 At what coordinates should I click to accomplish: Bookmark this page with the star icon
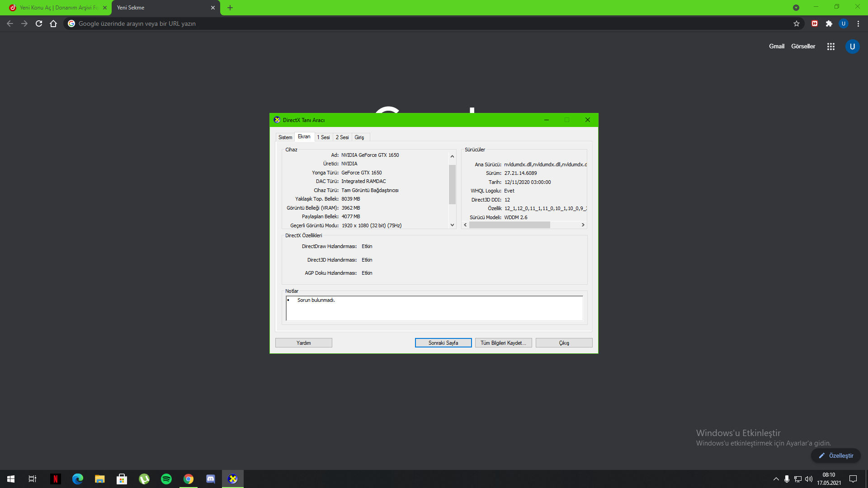click(x=796, y=23)
